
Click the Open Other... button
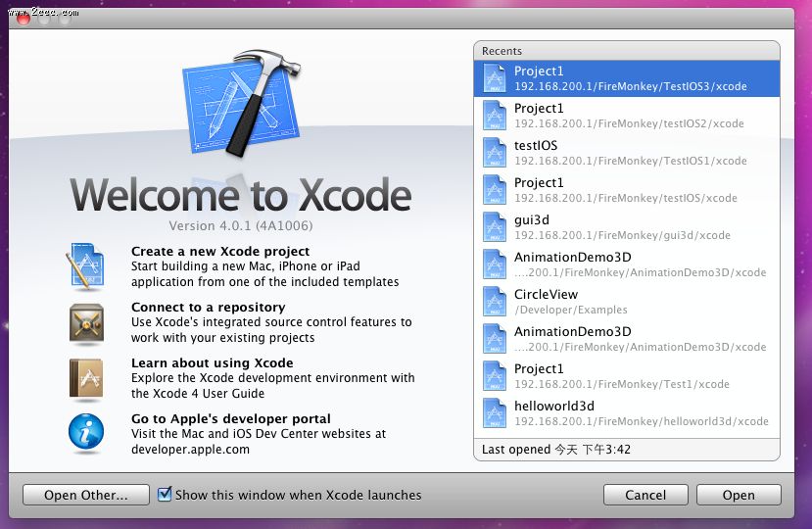coord(86,495)
